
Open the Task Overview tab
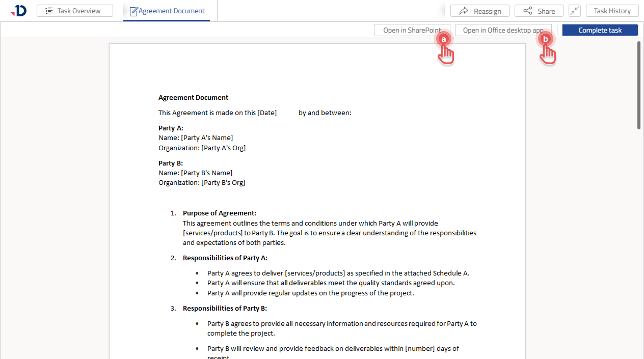coord(75,11)
